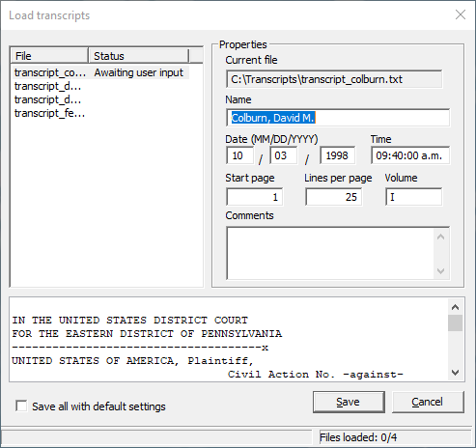Click the transcript preview scrollbar thumb
Screen dimensions: 476x448
point(455,323)
